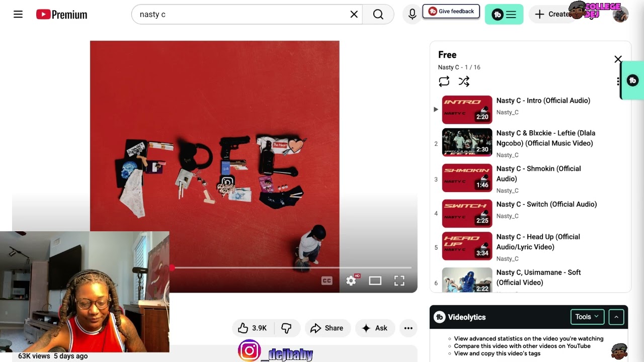Click the Give feedback button
The width and height of the screenshot is (644, 362).
point(451,11)
